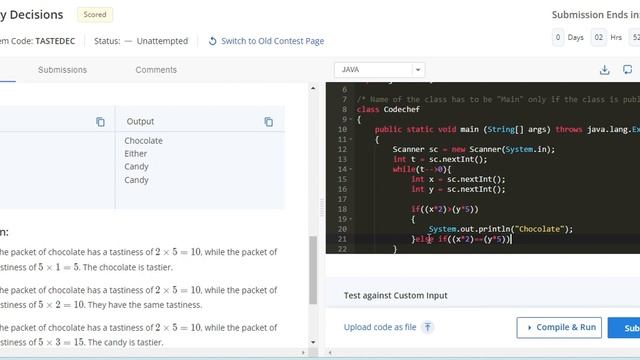Click the problem pane scroll up arrow

(313, 88)
